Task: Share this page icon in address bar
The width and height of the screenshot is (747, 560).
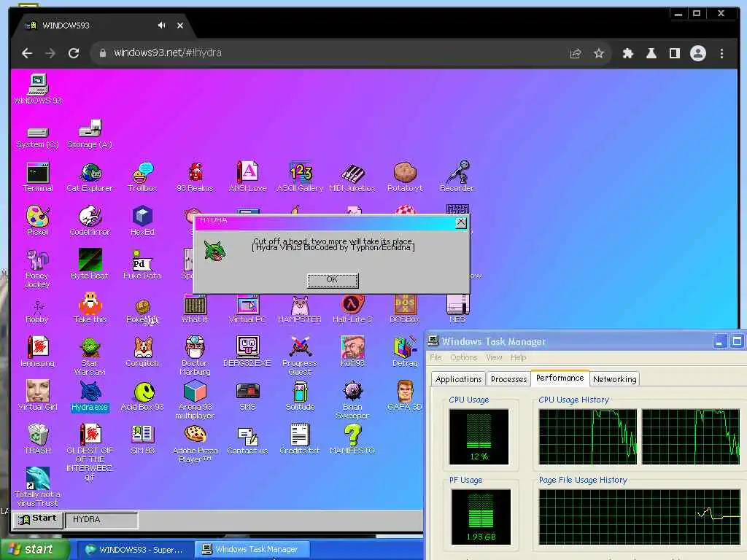Action: click(575, 53)
